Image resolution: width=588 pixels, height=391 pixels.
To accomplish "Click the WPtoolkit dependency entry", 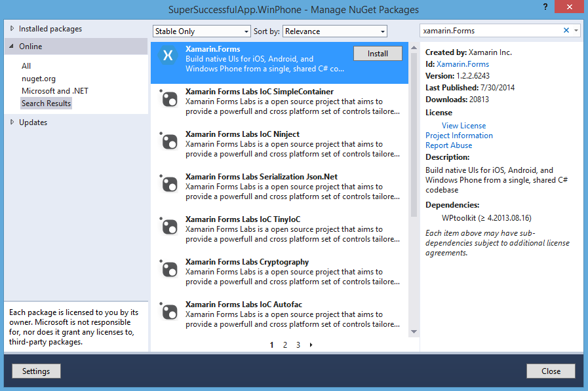I will (486, 218).
